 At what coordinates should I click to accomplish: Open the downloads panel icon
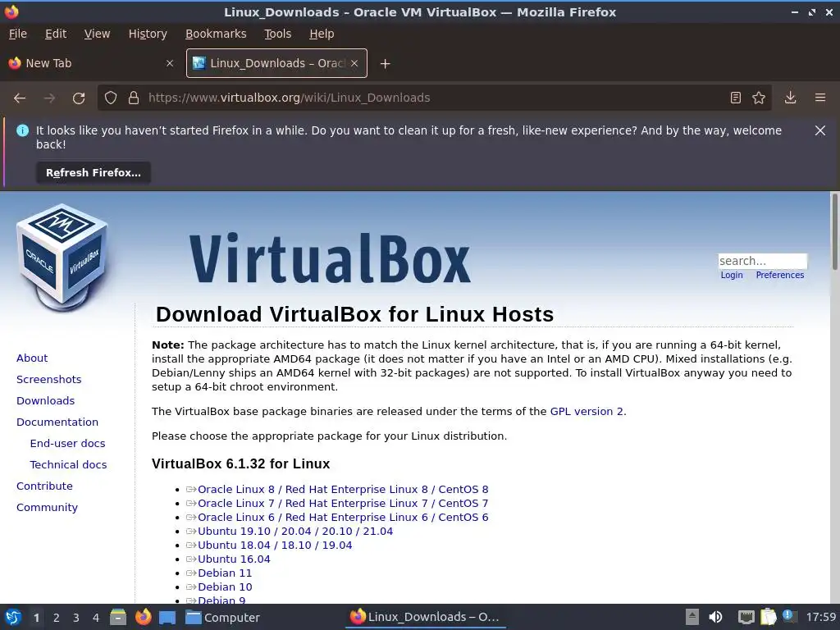(790, 98)
